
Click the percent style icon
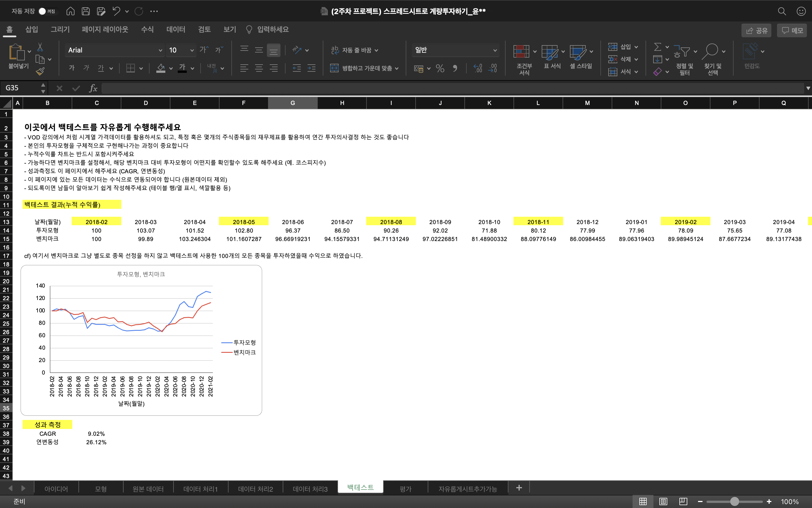440,68
